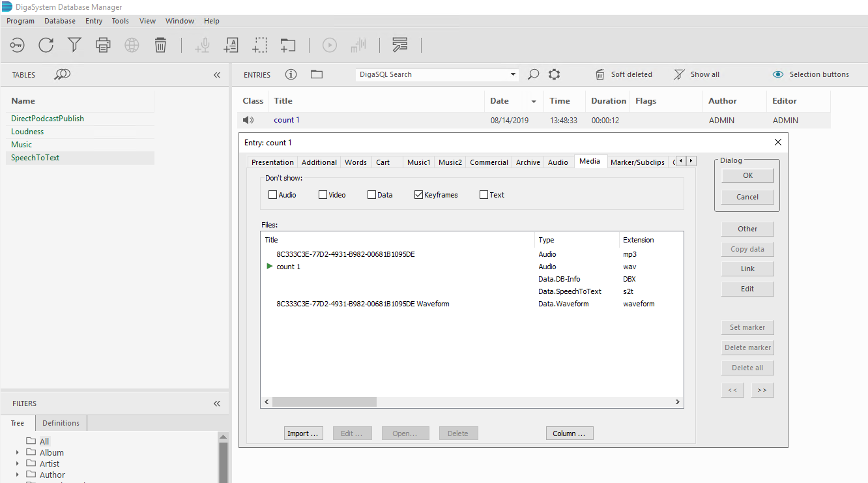Image resolution: width=868 pixels, height=483 pixels.
Task: Click the tables search icon beside TABLES
Action: coord(62,74)
